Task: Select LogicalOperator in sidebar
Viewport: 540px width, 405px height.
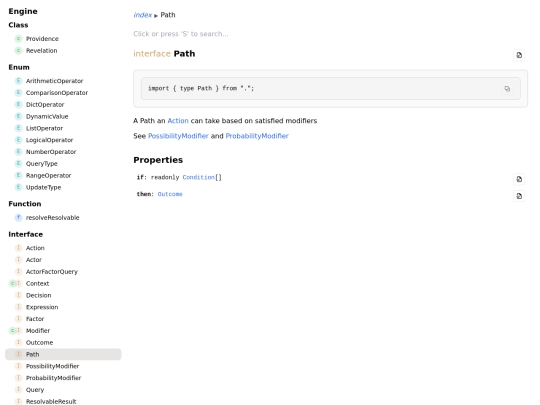Action: tap(50, 140)
